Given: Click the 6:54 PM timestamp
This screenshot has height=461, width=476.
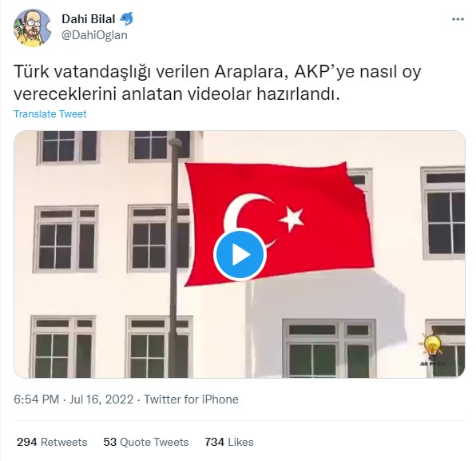Looking at the screenshot, I should click(x=37, y=399).
